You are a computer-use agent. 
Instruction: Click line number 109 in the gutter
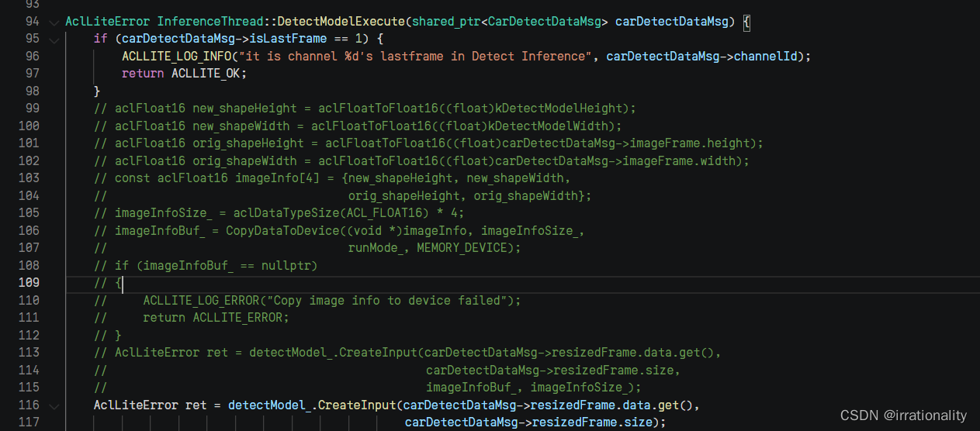point(28,283)
